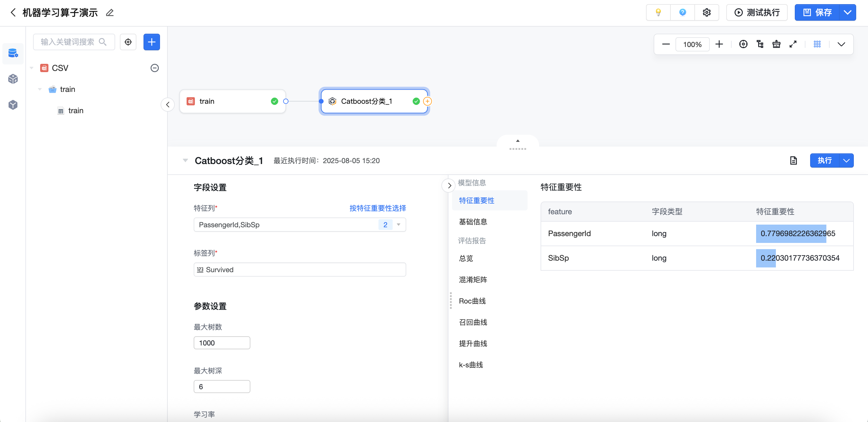Image resolution: width=868 pixels, height=422 pixels.
Task: Center the canvas with the locate icon
Action: click(743, 44)
